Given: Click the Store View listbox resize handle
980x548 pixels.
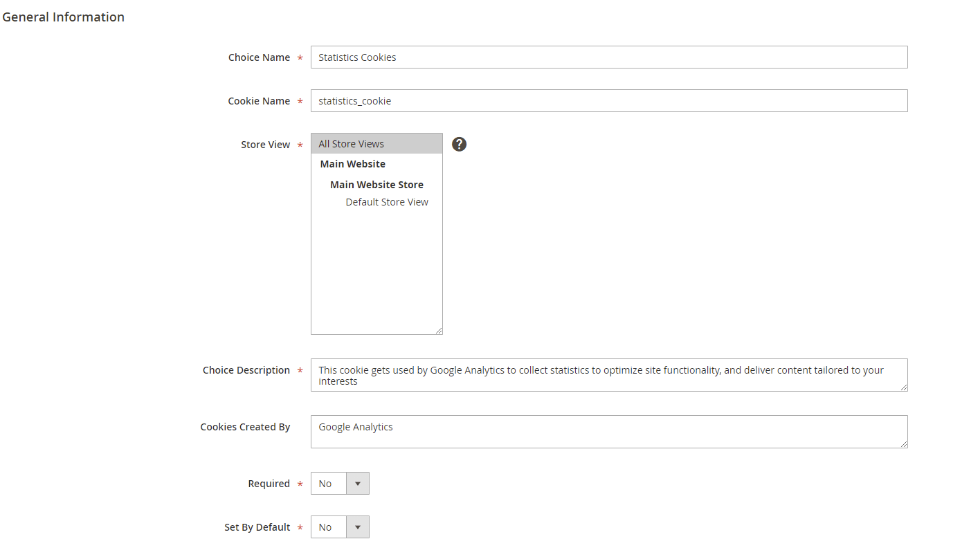Looking at the screenshot, I should pyautogui.click(x=439, y=331).
